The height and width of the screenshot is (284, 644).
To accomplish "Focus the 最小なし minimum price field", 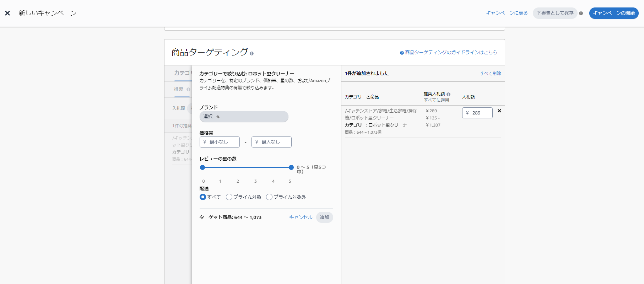I will click(x=220, y=142).
